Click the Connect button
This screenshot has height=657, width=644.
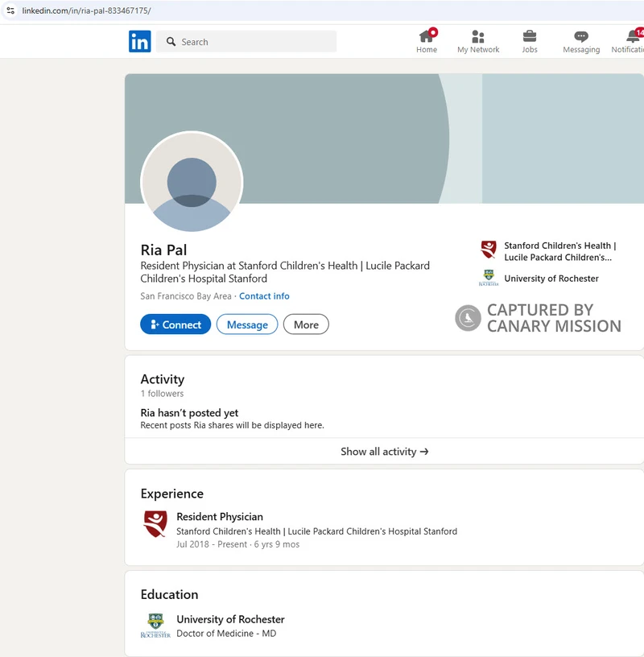[x=175, y=324]
